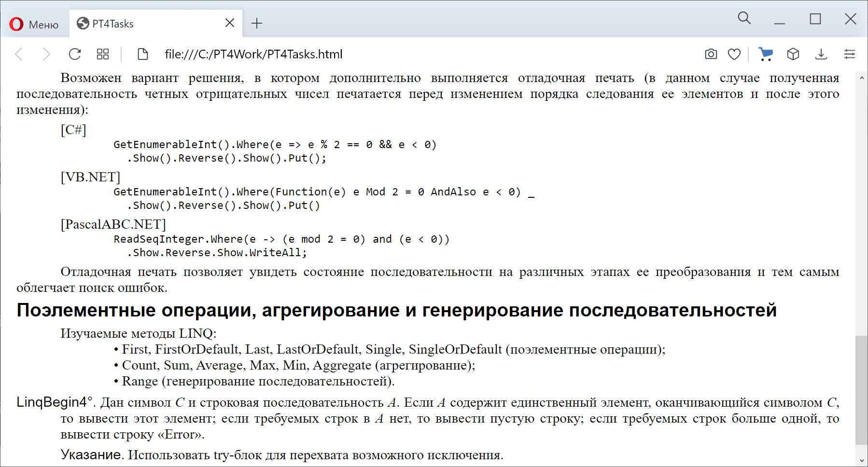Click the bullet starting with First, FirstOrDefault
Screen dimensions: 868x467
pos(390,349)
